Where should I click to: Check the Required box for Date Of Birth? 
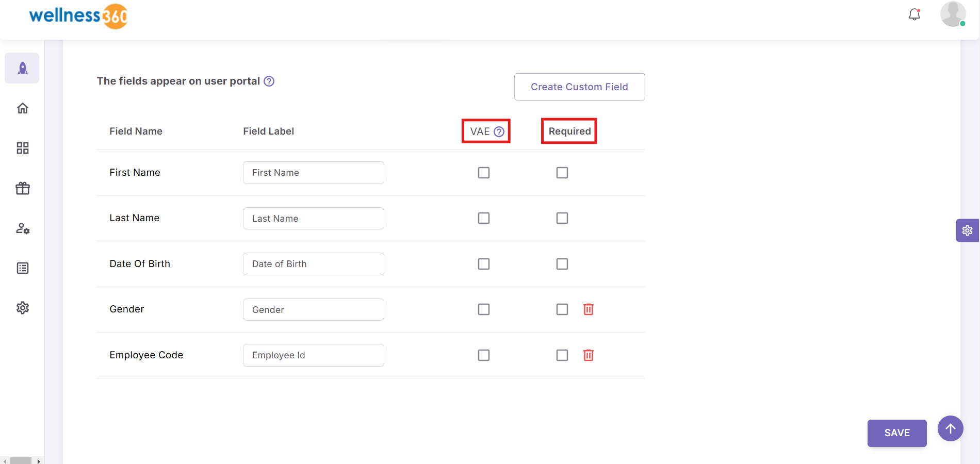[x=562, y=264]
